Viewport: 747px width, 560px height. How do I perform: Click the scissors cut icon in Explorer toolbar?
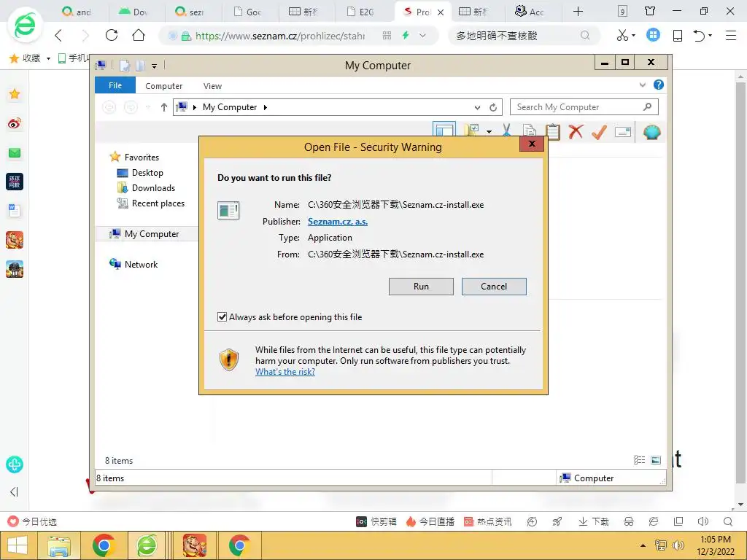pyautogui.click(x=506, y=130)
